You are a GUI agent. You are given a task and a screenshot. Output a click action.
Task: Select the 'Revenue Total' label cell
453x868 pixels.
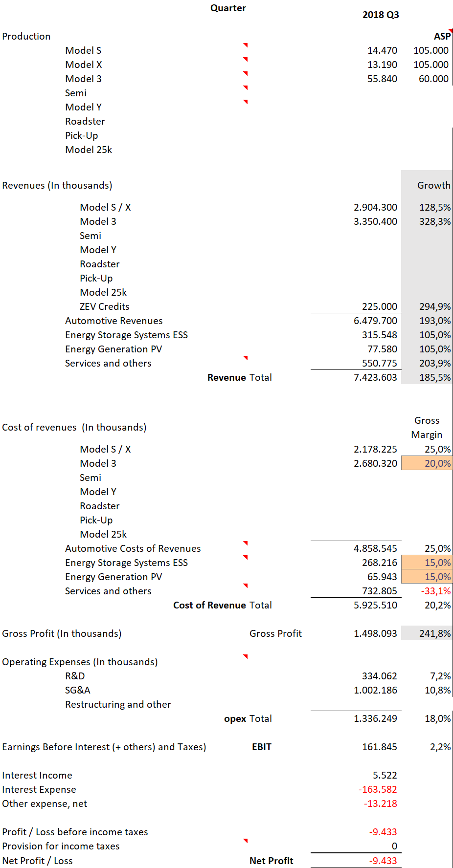pos(240,377)
